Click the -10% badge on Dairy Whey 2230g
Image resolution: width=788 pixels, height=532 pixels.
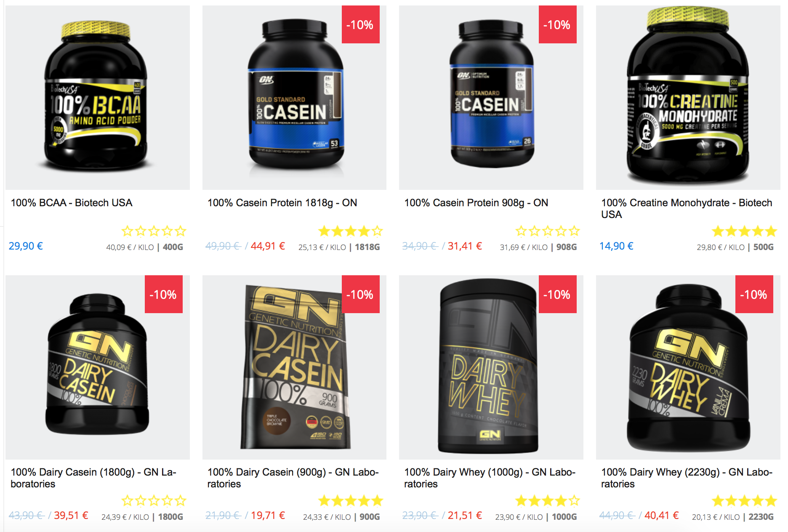click(x=754, y=294)
